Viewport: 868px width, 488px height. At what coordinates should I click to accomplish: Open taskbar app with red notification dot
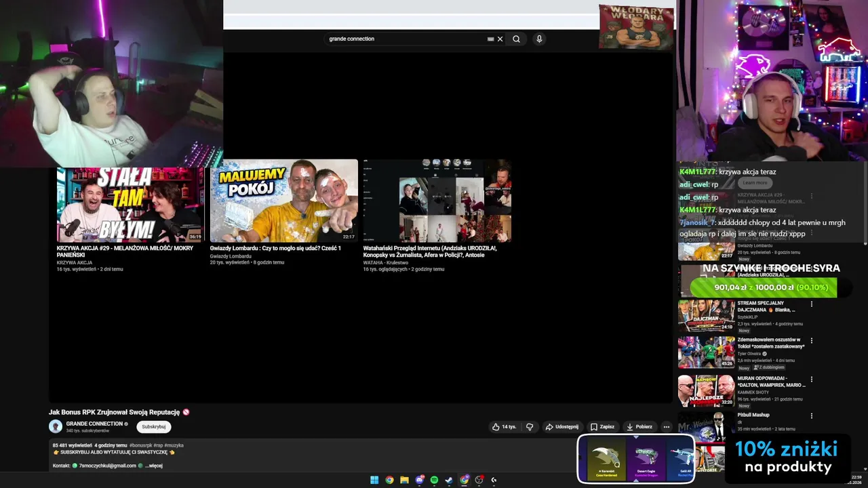pos(479,480)
